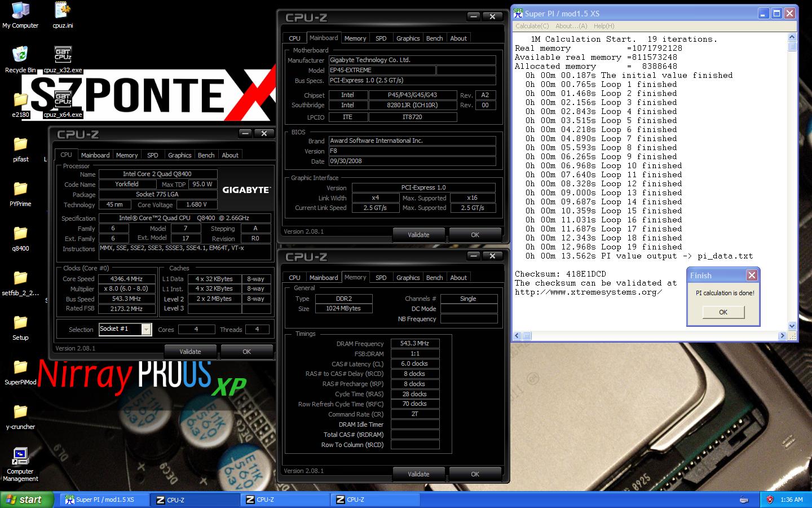Open Computer Management shortcut icon

pyautogui.click(x=20, y=465)
